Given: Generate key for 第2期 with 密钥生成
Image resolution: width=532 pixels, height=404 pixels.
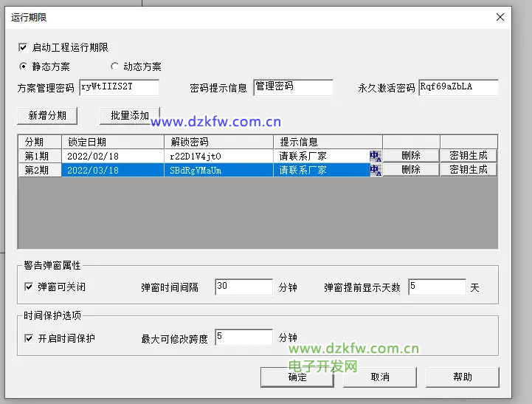Looking at the screenshot, I should 469,170.
